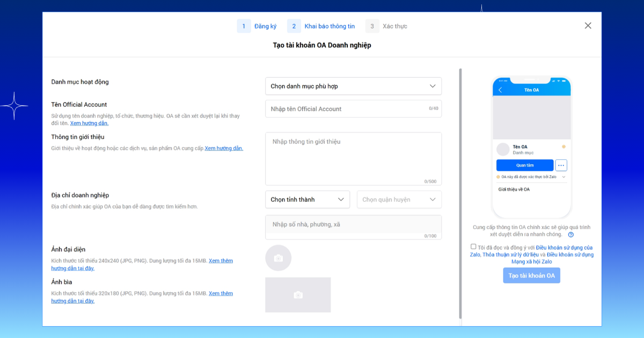This screenshot has width=644, height=338.
Task: Open the Chọn tỉnh thành dropdown
Action: click(308, 200)
